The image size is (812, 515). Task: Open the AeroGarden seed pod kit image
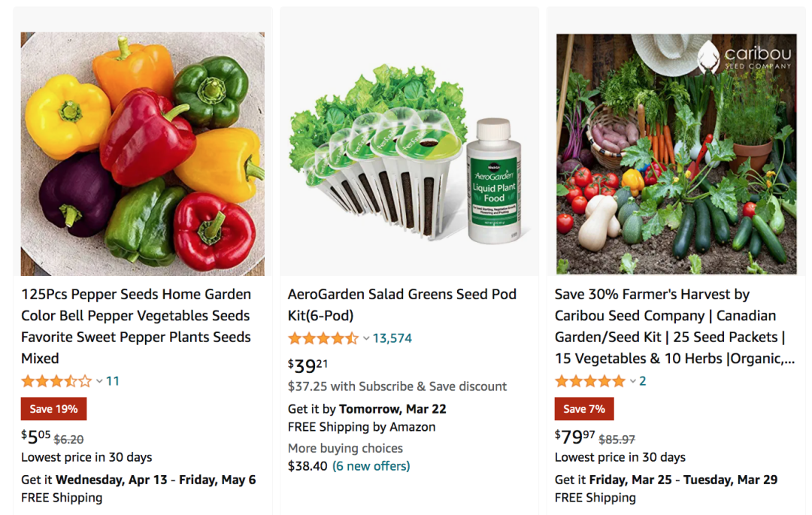click(x=409, y=154)
